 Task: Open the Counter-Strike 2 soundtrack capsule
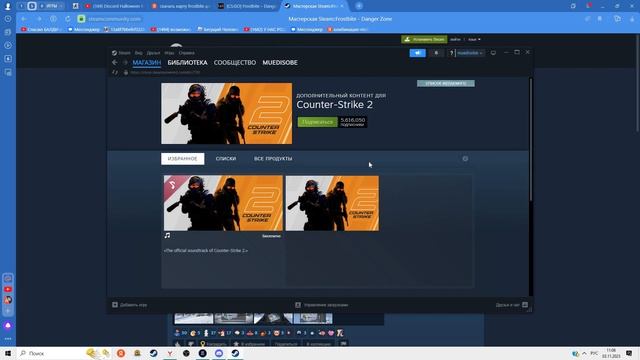coord(223,203)
